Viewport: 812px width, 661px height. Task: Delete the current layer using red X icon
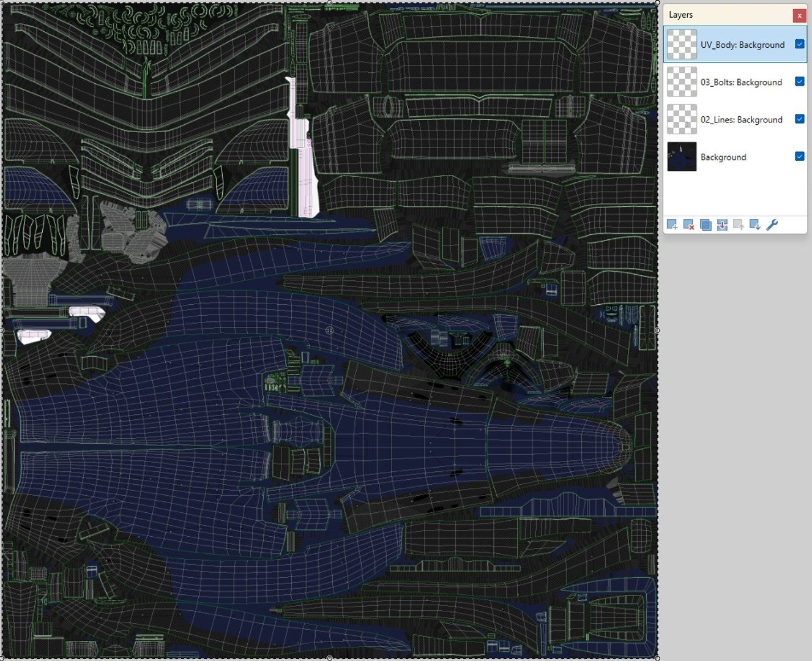688,225
